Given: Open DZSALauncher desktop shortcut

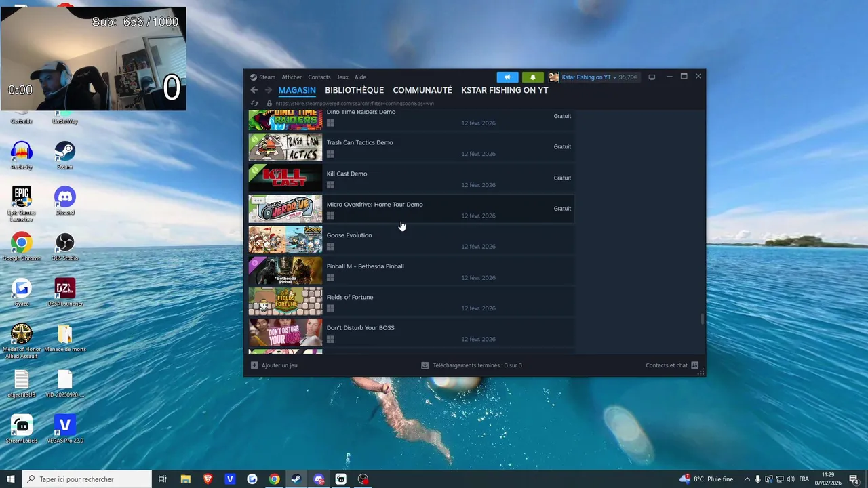Looking at the screenshot, I should 64,292.
